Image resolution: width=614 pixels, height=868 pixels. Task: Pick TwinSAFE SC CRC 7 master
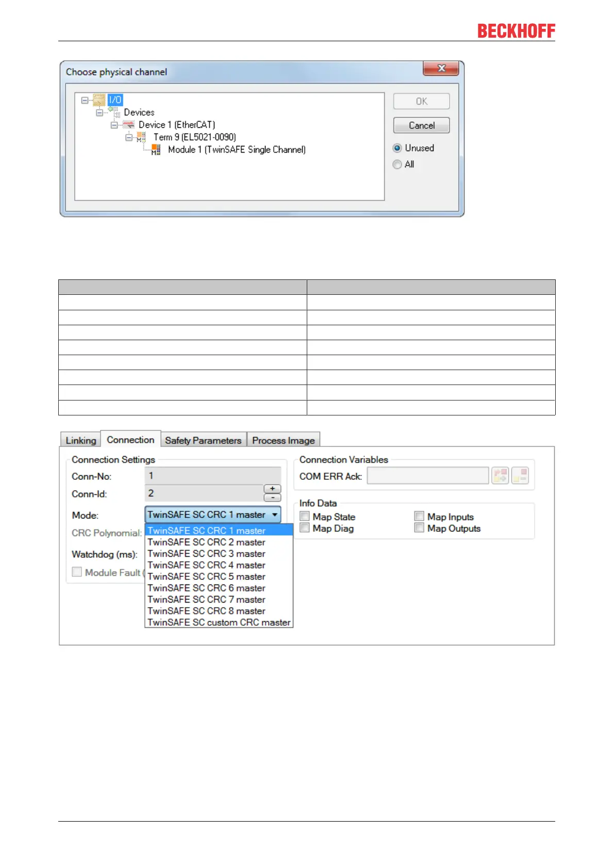219,599
